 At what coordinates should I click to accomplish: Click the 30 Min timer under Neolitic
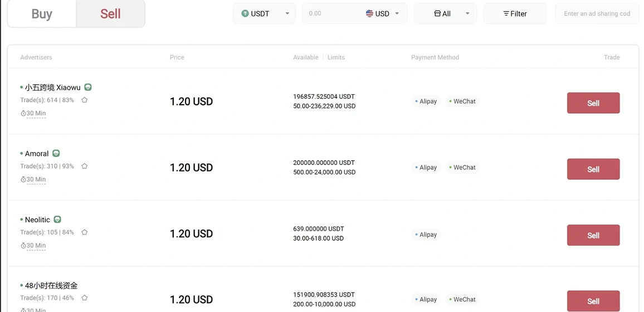[33, 246]
